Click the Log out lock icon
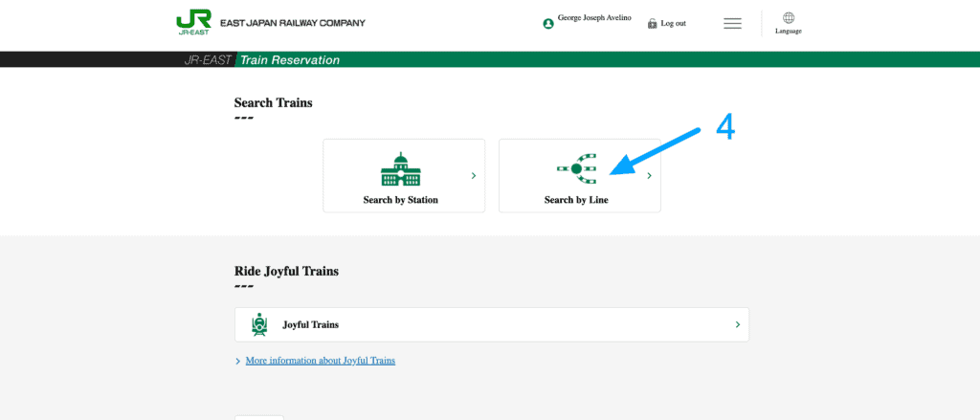 tap(652, 23)
